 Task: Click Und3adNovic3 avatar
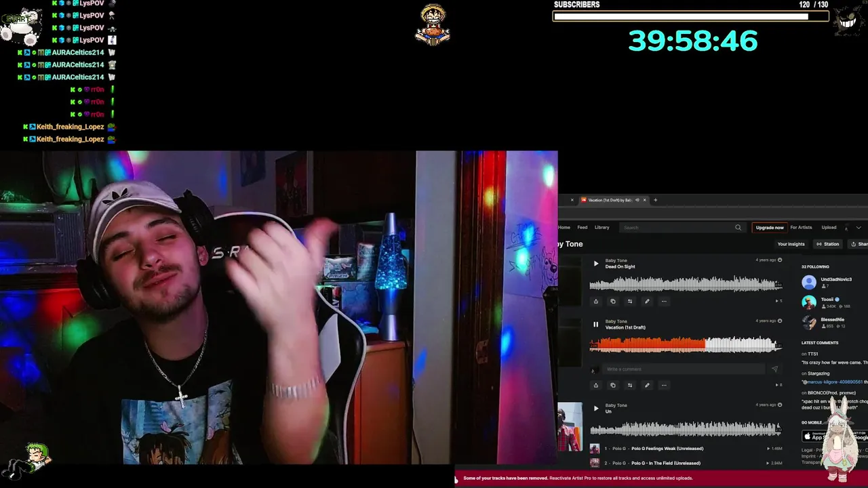point(809,283)
